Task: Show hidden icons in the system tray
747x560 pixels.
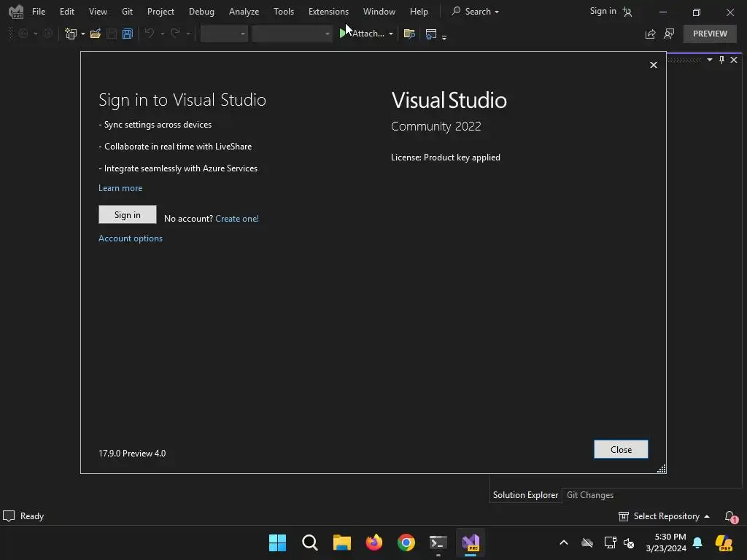Action: (564, 542)
